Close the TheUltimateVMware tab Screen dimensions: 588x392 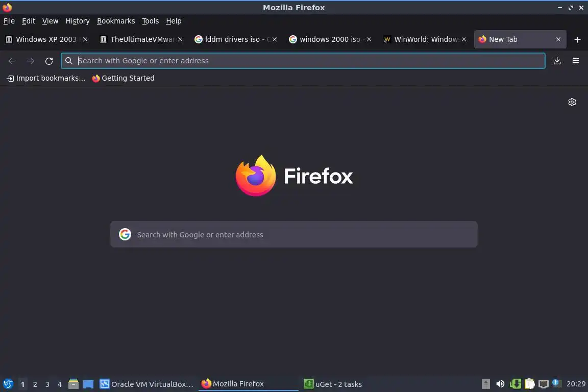tap(180, 39)
